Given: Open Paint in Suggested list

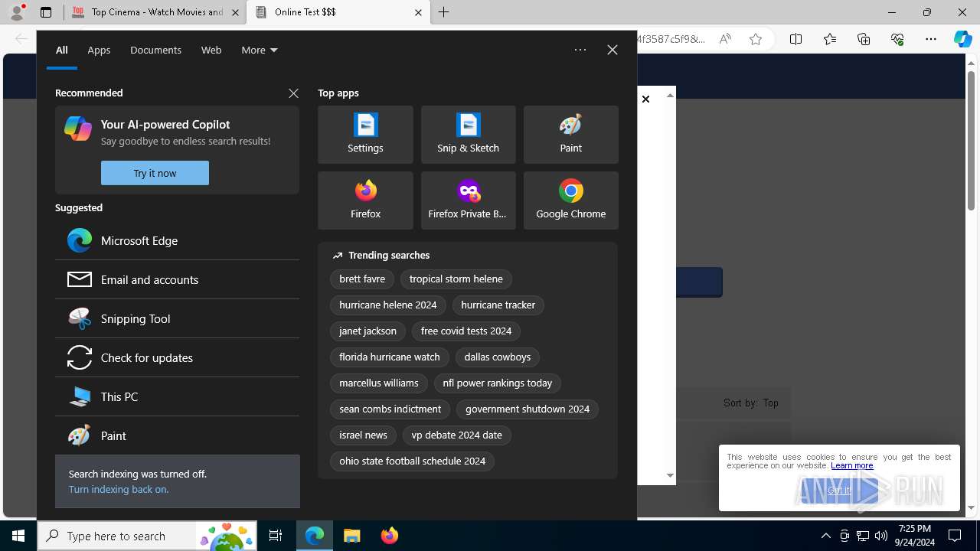Looking at the screenshot, I should tap(177, 435).
